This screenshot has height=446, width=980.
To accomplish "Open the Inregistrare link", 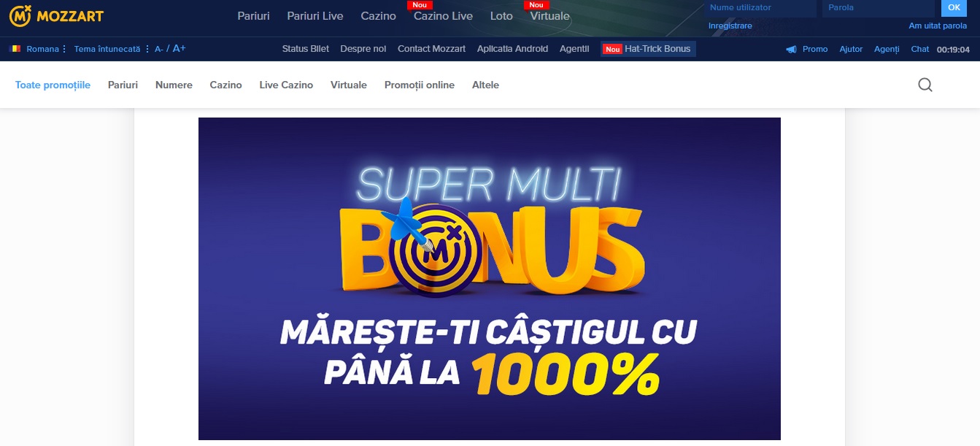I will click(x=730, y=26).
